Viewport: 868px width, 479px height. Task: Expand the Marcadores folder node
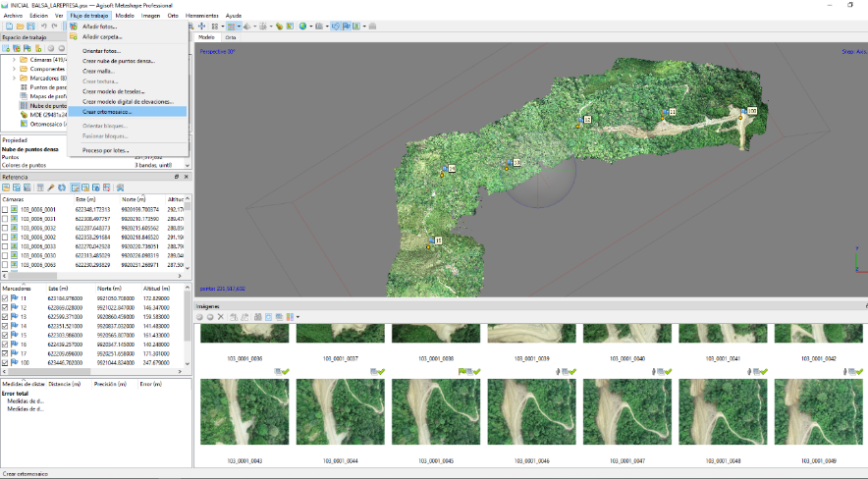pyautogui.click(x=15, y=79)
